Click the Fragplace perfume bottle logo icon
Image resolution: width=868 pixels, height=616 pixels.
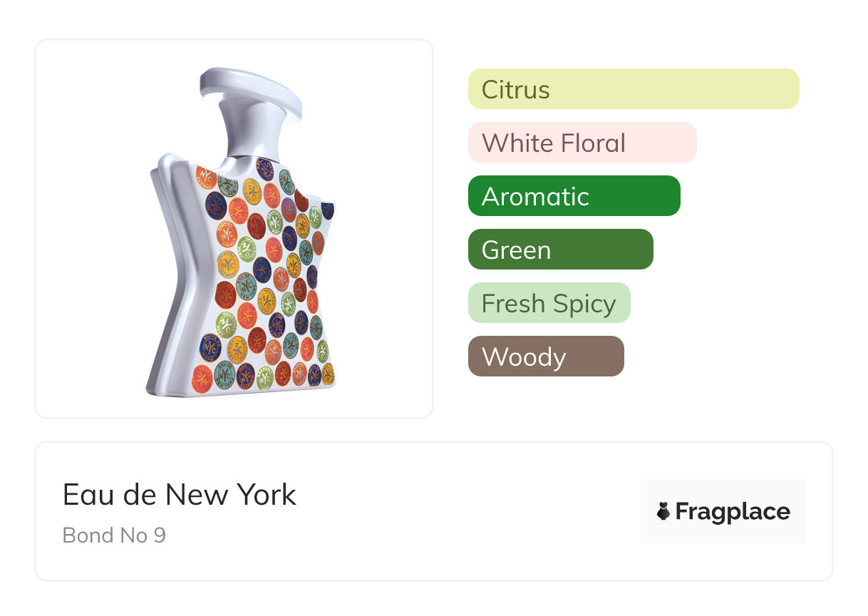click(x=663, y=511)
